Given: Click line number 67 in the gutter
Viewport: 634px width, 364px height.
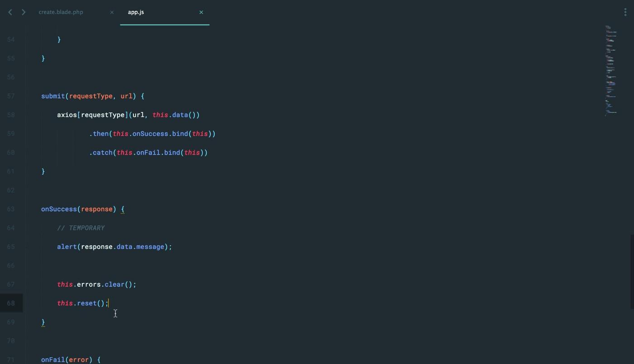Looking at the screenshot, I should click(x=10, y=285).
